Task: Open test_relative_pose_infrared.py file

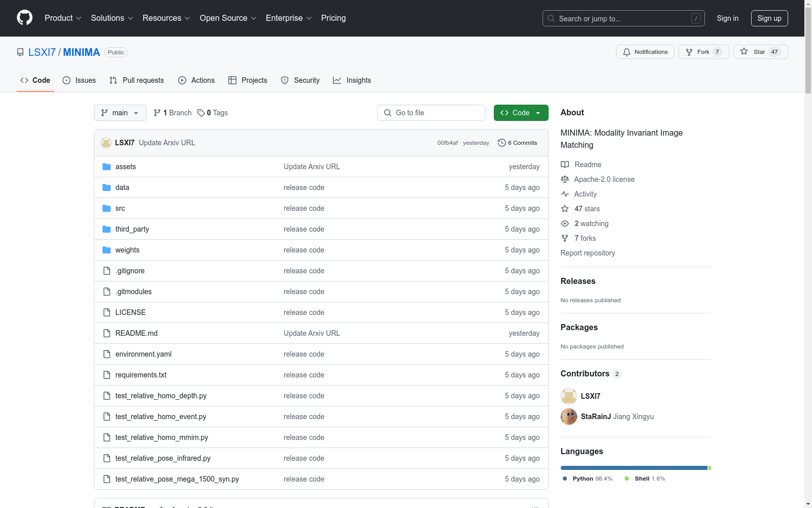Action: click(x=163, y=458)
